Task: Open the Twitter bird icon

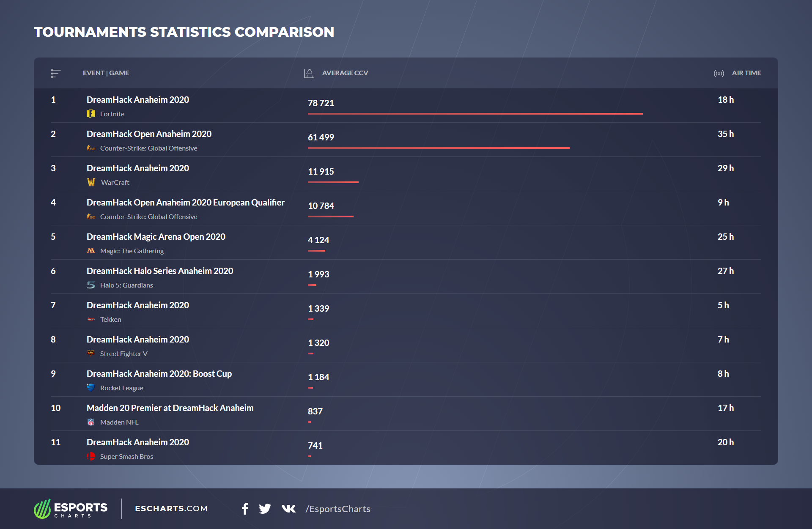Action: pyautogui.click(x=265, y=509)
